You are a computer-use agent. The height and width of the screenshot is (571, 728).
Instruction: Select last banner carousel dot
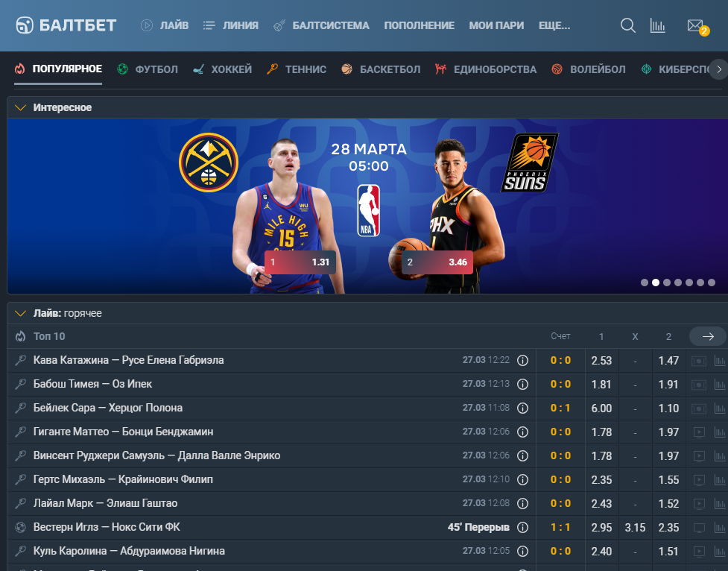[712, 283]
